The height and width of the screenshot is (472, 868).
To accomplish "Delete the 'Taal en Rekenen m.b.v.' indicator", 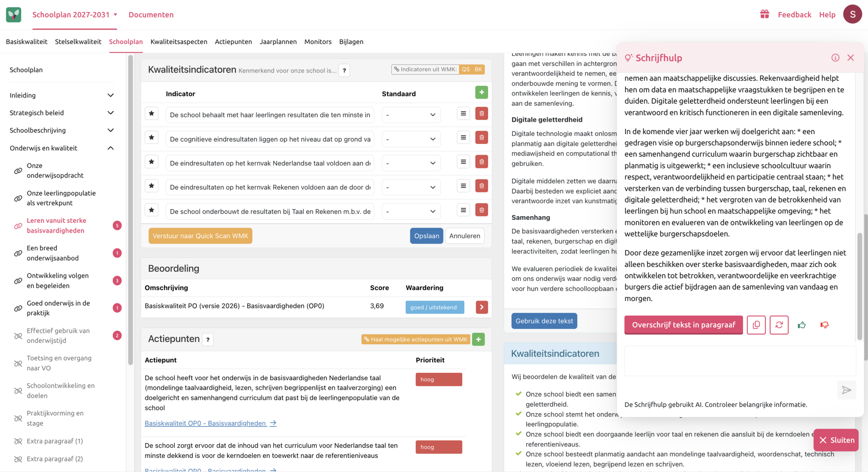I will point(481,210).
